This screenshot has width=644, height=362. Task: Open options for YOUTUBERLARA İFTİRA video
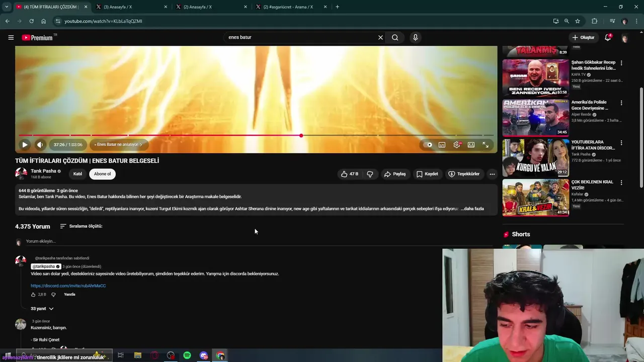[x=621, y=143]
